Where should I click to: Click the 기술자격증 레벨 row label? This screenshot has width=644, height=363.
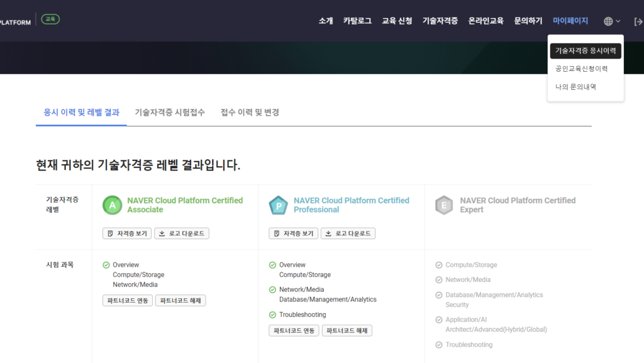pos(62,204)
